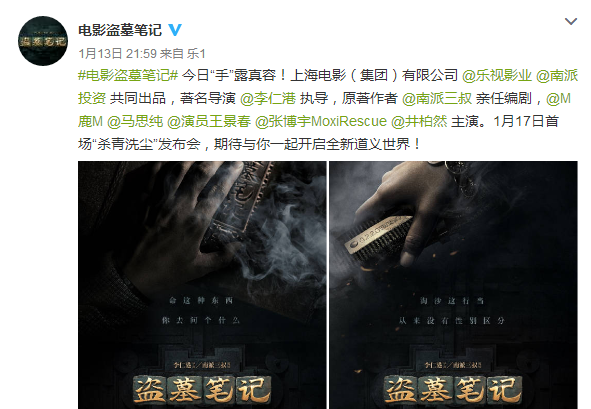Visit the @乐视影业 mention
The image size is (591, 409).
point(496,75)
